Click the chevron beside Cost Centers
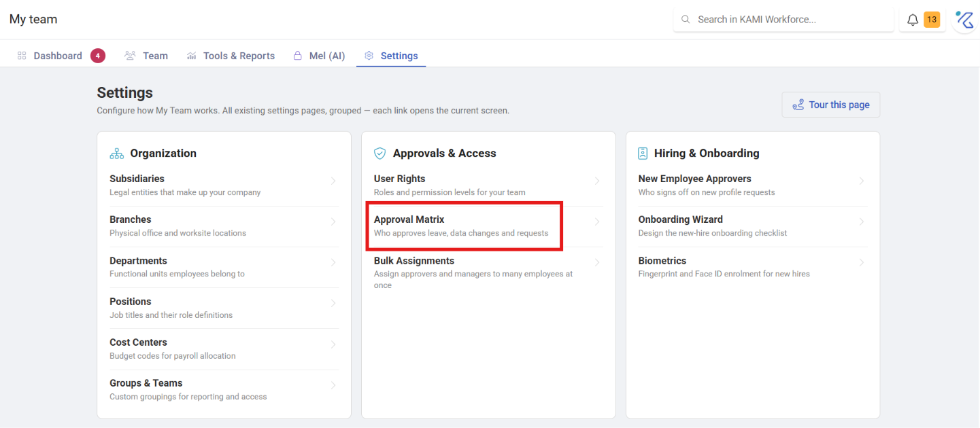 point(333,344)
